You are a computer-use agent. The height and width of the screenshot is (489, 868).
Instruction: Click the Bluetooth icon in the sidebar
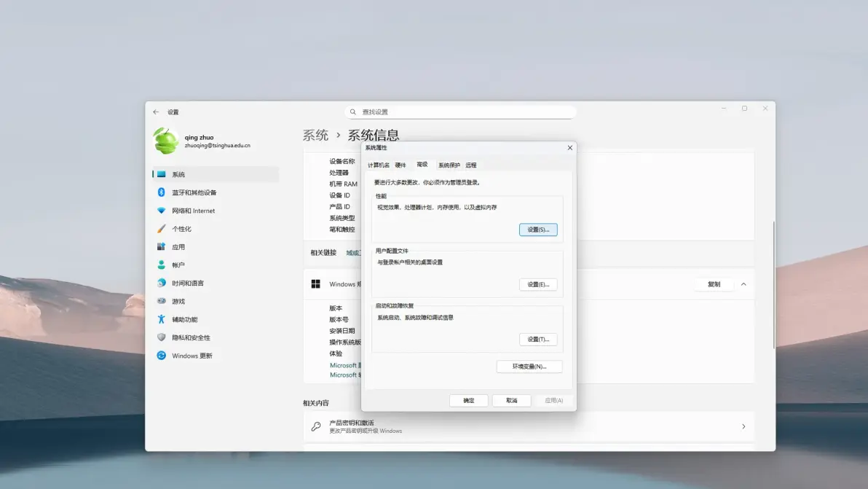pos(162,192)
